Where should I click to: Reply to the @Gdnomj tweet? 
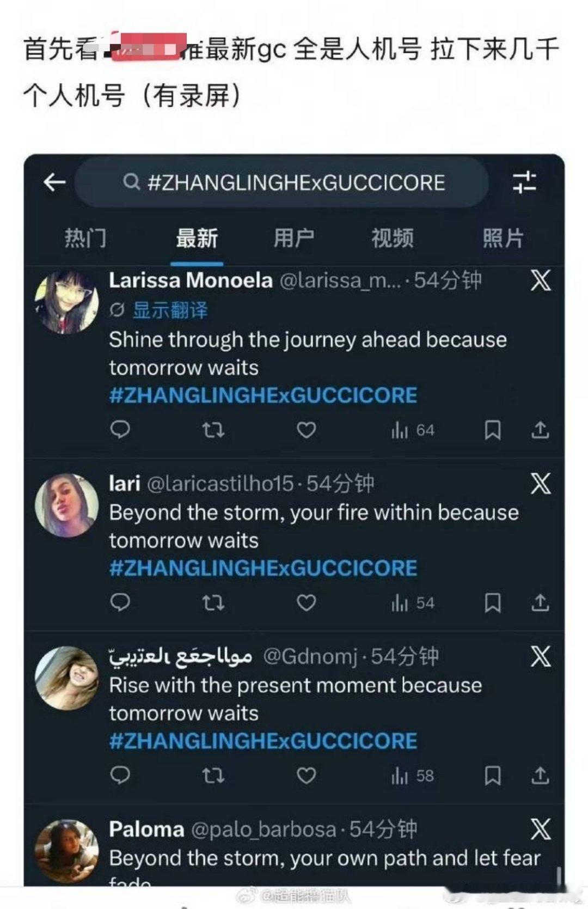pos(120,775)
